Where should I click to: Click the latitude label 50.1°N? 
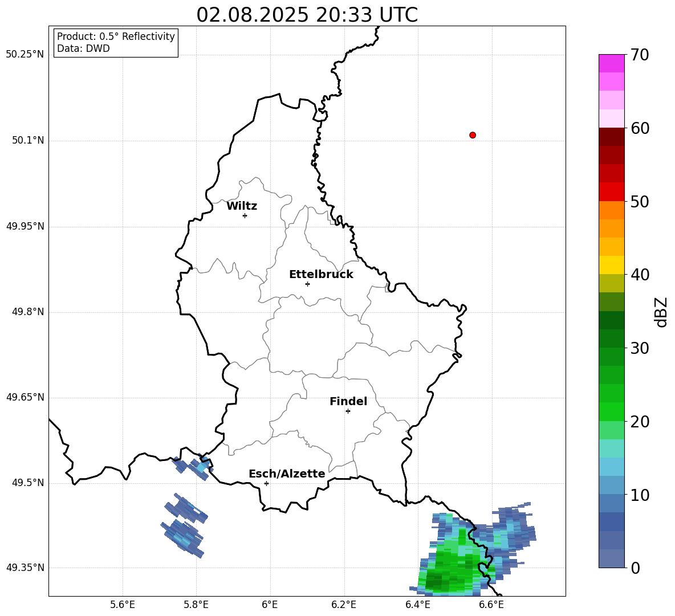28,140
